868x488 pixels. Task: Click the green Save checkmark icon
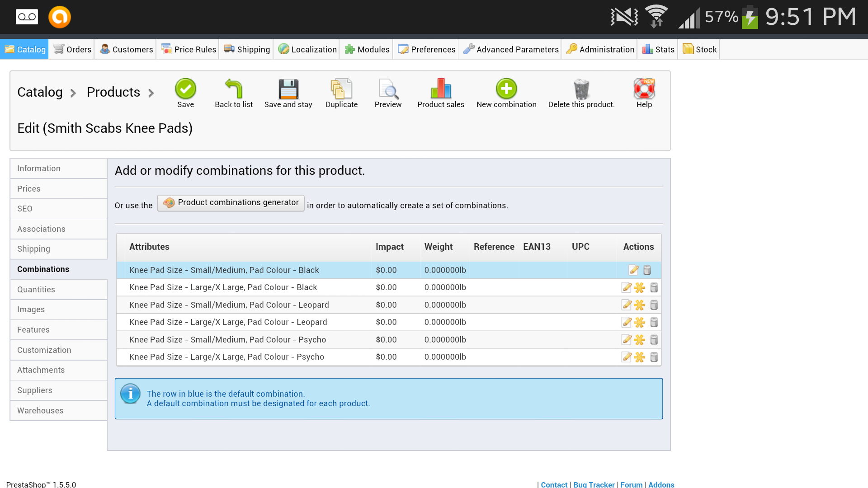pyautogui.click(x=185, y=89)
